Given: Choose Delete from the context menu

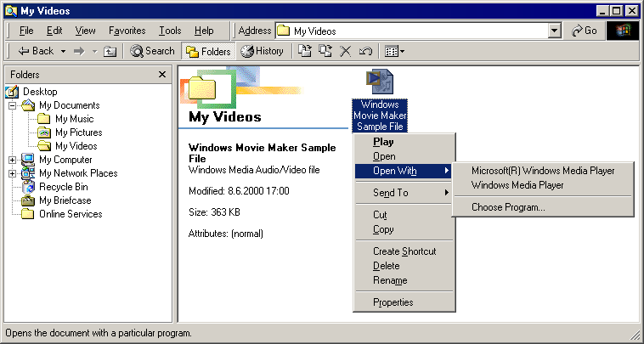Looking at the screenshot, I should tap(404, 266).
